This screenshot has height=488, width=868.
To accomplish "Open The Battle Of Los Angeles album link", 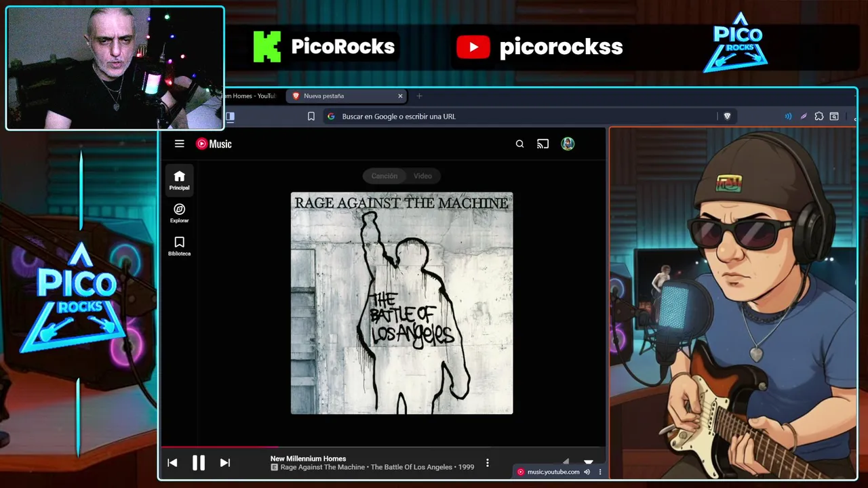I will (x=412, y=468).
